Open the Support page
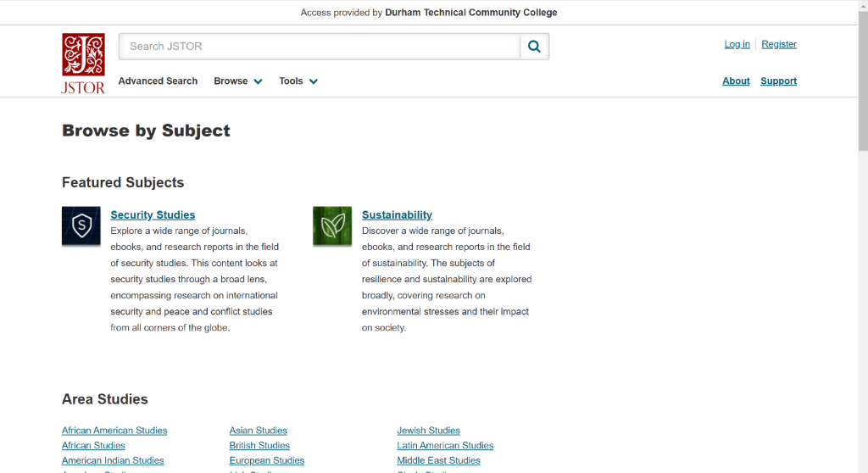The image size is (868, 473). 778,81
